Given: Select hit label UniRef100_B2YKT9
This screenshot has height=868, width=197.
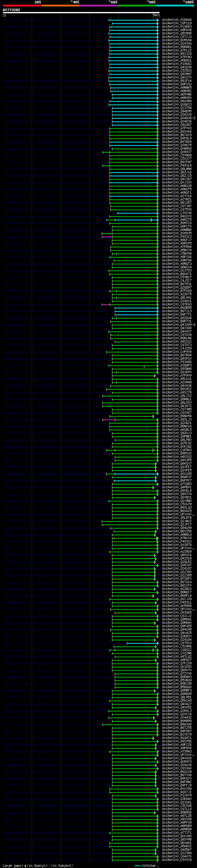Looking at the screenshot, I should click(x=177, y=734).
